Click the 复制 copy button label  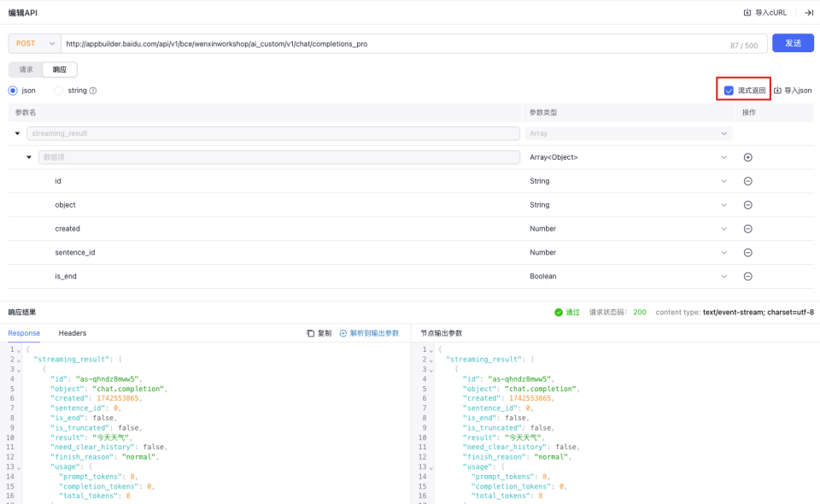325,333
